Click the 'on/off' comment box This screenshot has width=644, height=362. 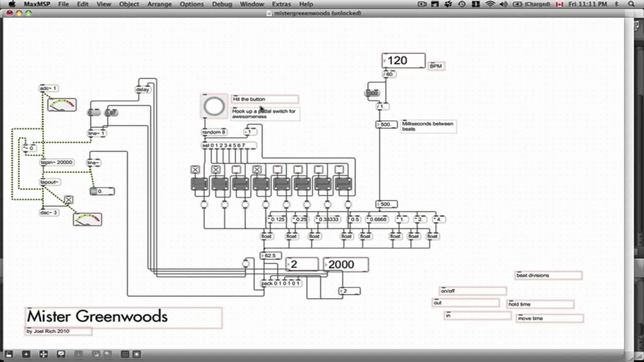(x=472, y=291)
